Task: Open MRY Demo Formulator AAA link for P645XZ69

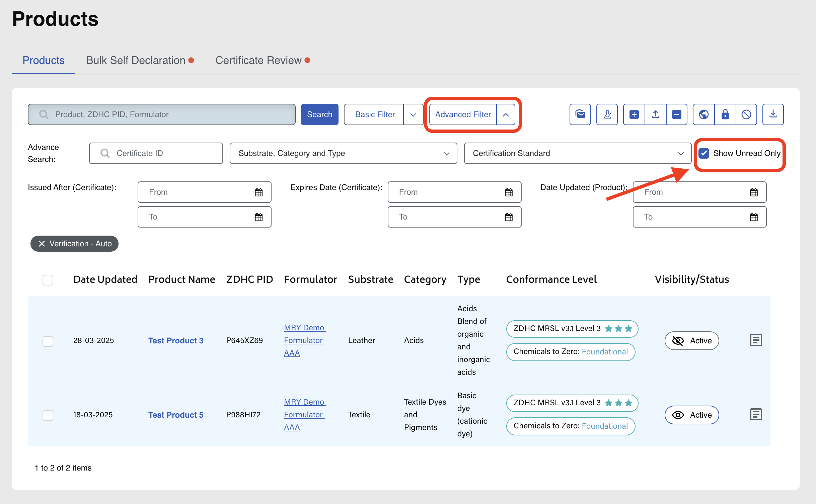Action: click(x=304, y=340)
